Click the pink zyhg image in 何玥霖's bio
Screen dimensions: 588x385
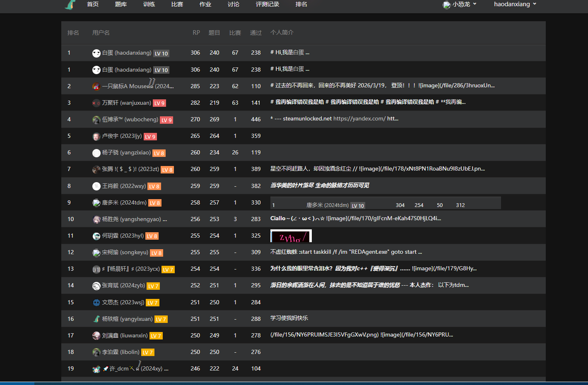(291, 236)
